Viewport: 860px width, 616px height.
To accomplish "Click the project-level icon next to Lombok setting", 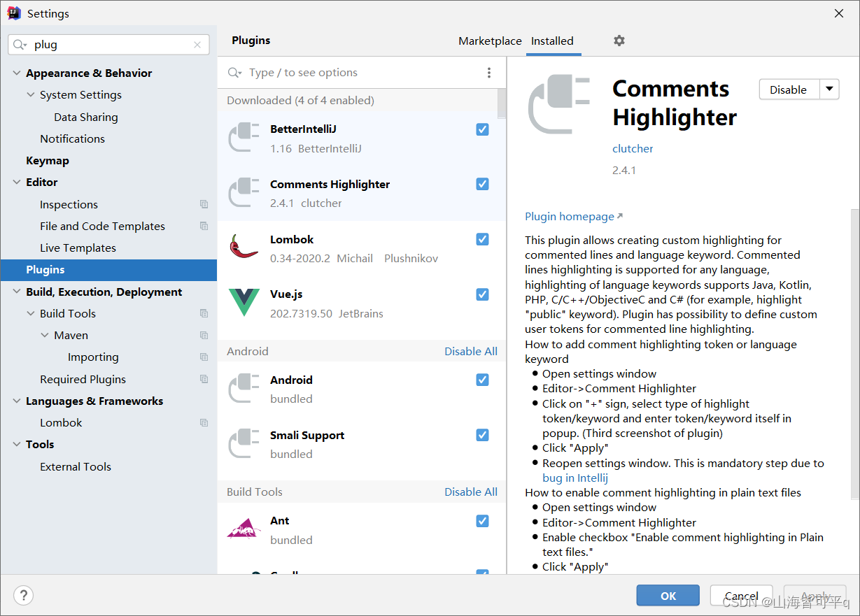I will tap(204, 422).
